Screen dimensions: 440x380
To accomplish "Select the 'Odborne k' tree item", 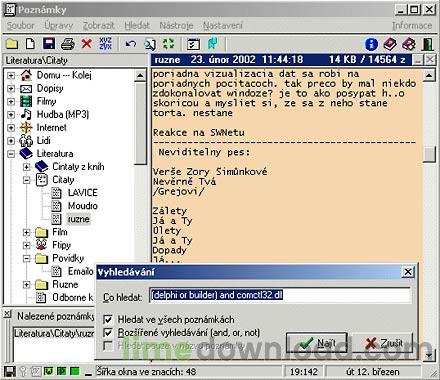I will pos(72,297).
